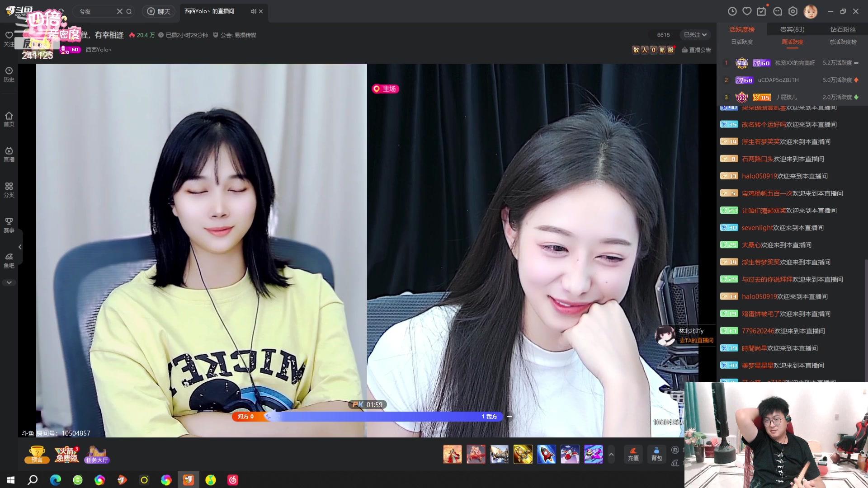
Task: Switch ranking to 日活跃度
Action: point(741,42)
